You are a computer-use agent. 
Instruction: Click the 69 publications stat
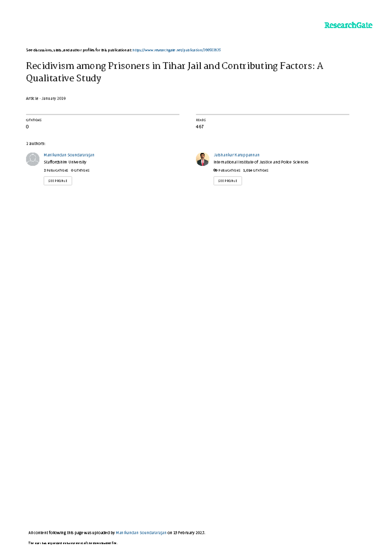[x=227, y=170]
